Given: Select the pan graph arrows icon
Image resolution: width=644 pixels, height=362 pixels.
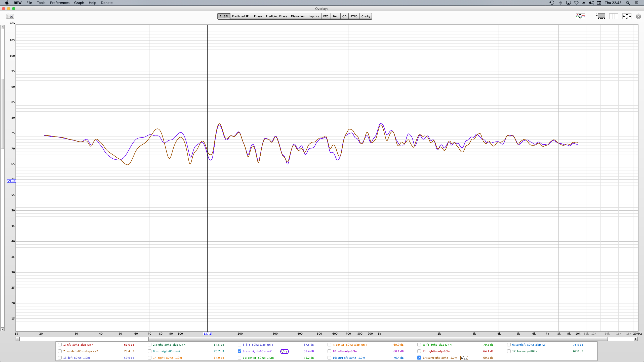Looking at the screenshot, I should [626, 16].
